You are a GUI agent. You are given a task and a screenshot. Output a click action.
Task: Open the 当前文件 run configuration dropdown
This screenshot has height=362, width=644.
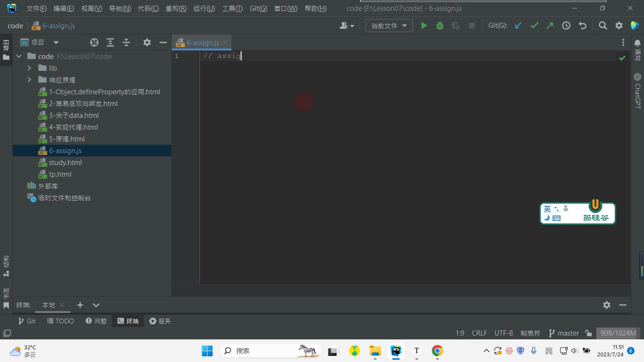[x=389, y=26]
